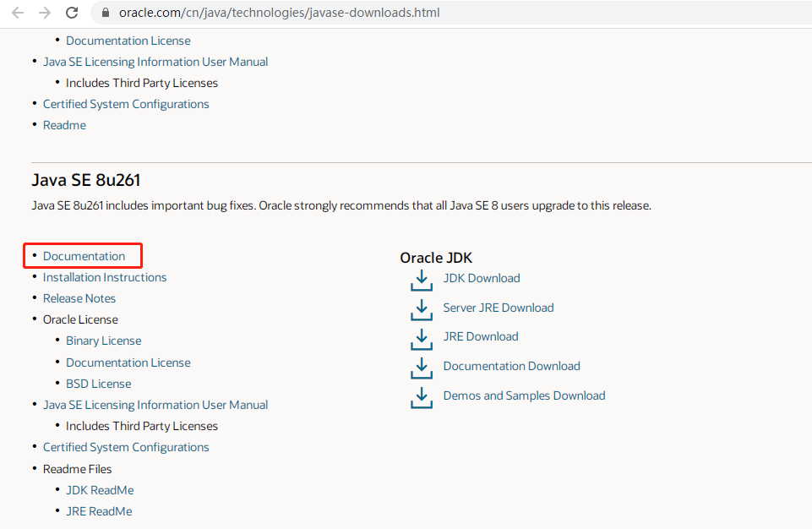This screenshot has height=529, width=812.
Task: Click the 8u261 bug fixes description sentence
Action: pyautogui.click(x=341, y=205)
